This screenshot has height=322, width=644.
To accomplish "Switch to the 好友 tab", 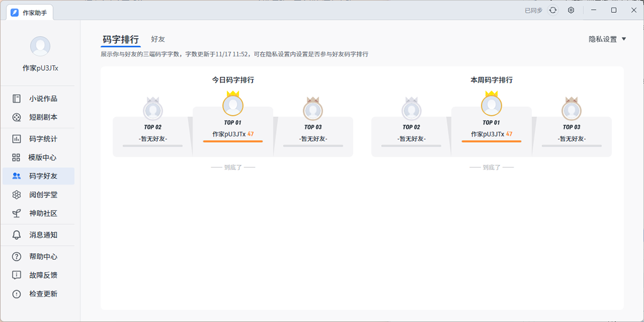I will pos(158,39).
